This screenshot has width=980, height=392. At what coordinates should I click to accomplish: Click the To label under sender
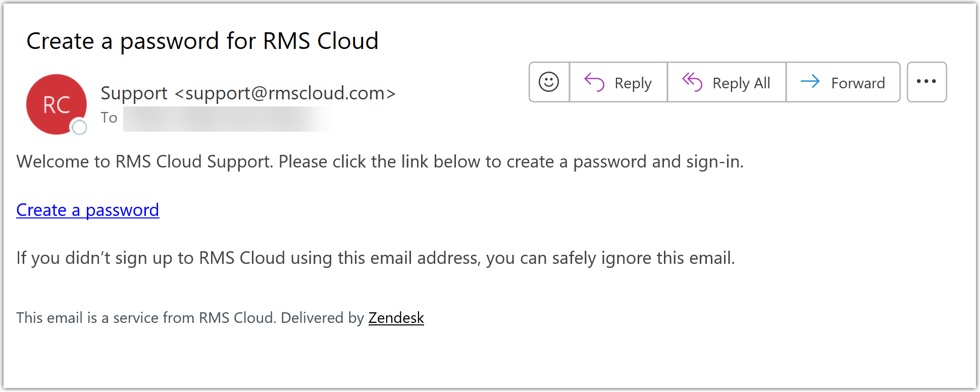click(109, 118)
